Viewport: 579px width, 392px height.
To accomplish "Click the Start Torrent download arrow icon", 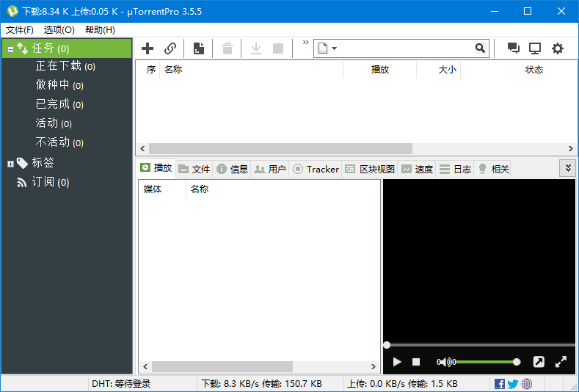I will click(256, 48).
